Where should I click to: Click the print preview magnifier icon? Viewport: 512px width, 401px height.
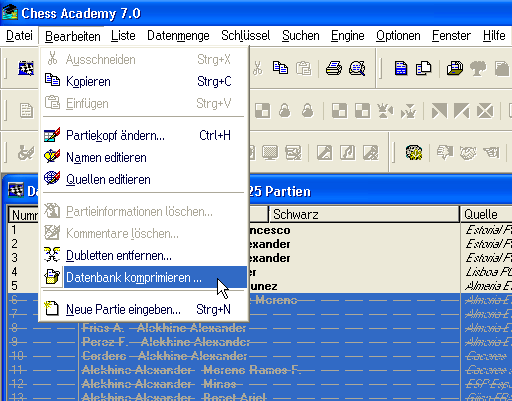[x=357, y=68]
